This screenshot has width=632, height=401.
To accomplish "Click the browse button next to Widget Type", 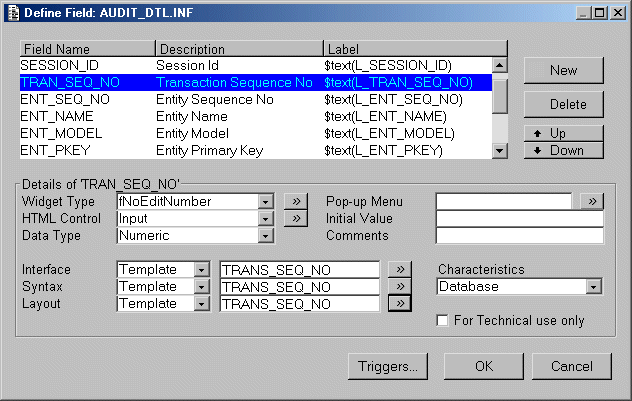I will click(295, 201).
